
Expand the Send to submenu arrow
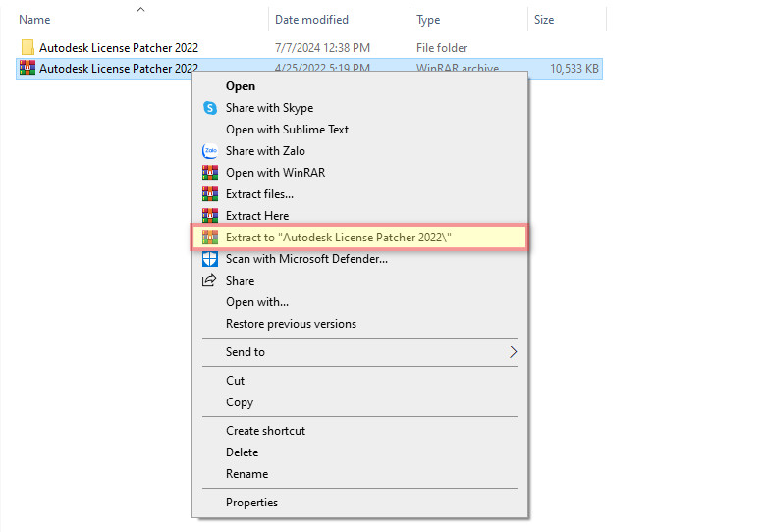coord(513,352)
